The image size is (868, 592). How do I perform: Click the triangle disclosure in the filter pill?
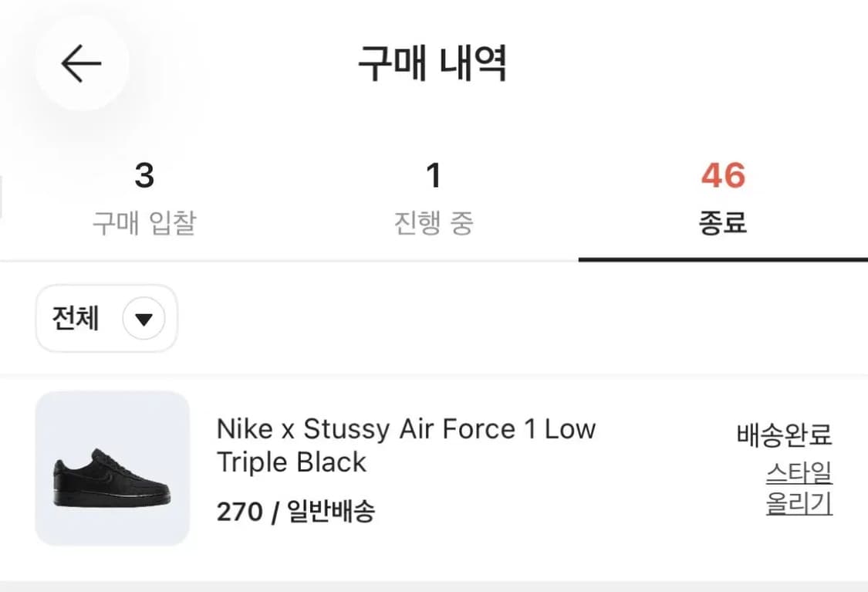click(x=146, y=319)
